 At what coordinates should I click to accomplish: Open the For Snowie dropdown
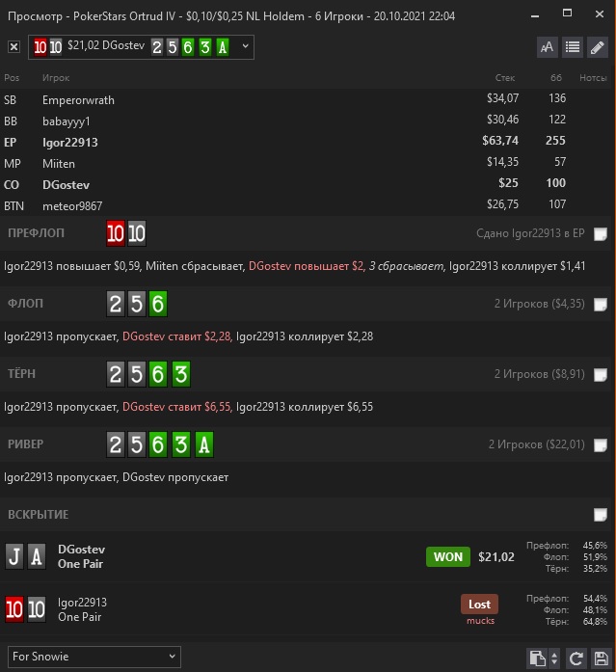pos(94,657)
